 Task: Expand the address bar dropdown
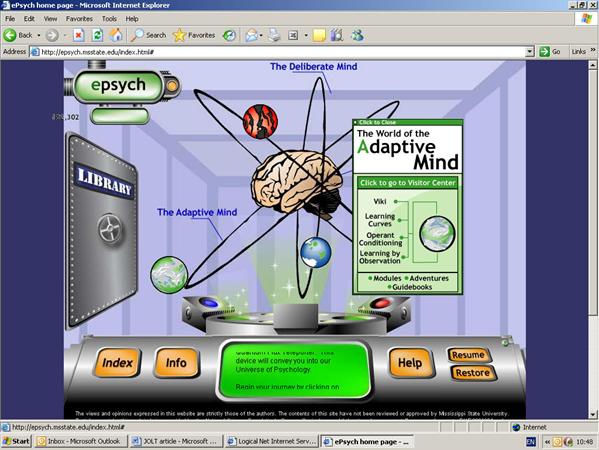tap(529, 52)
